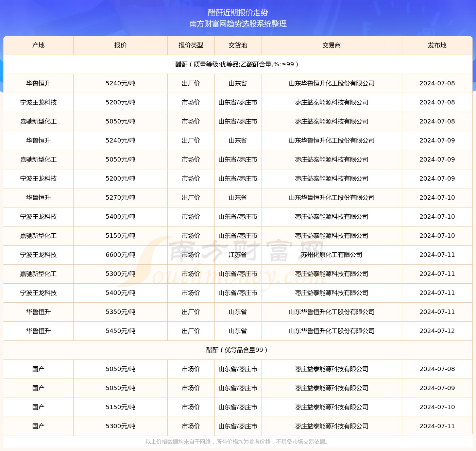Click the date 2024-07-10 in the 5270元/吨 row
476x451 pixels.
(x=437, y=198)
